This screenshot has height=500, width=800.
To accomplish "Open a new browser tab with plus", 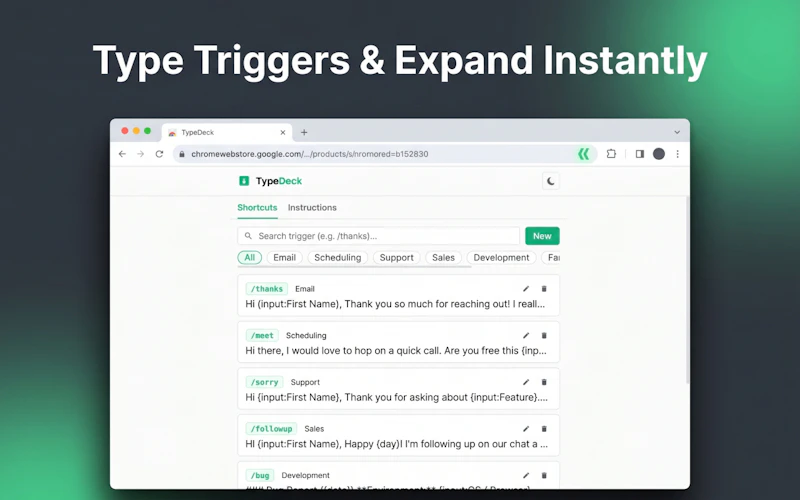I will pos(304,132).
